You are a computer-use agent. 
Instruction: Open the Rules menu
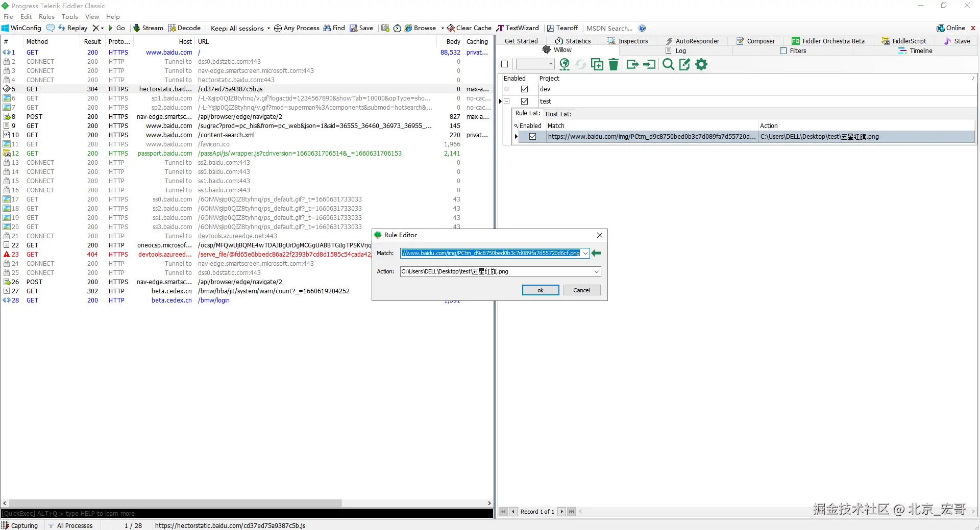pos(46,16)
